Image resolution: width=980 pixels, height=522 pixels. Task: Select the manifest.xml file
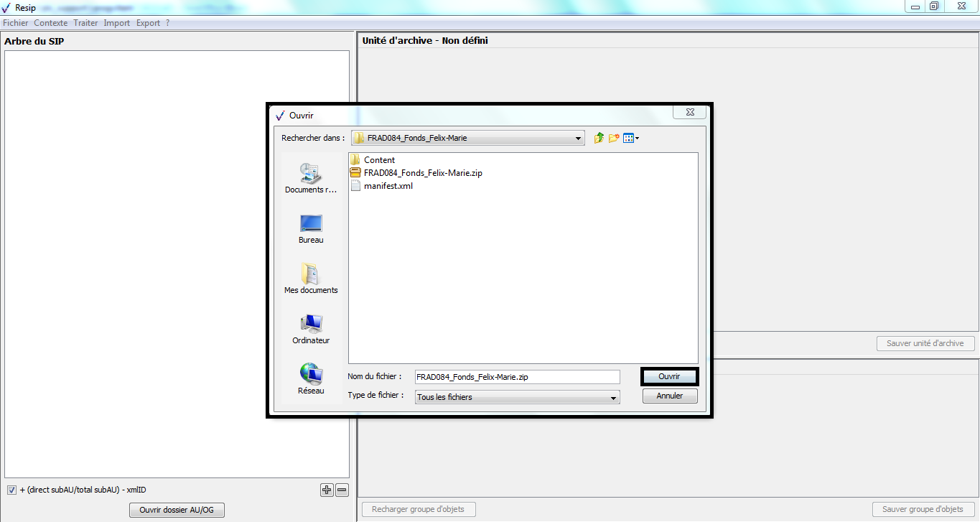coord(388,186)
